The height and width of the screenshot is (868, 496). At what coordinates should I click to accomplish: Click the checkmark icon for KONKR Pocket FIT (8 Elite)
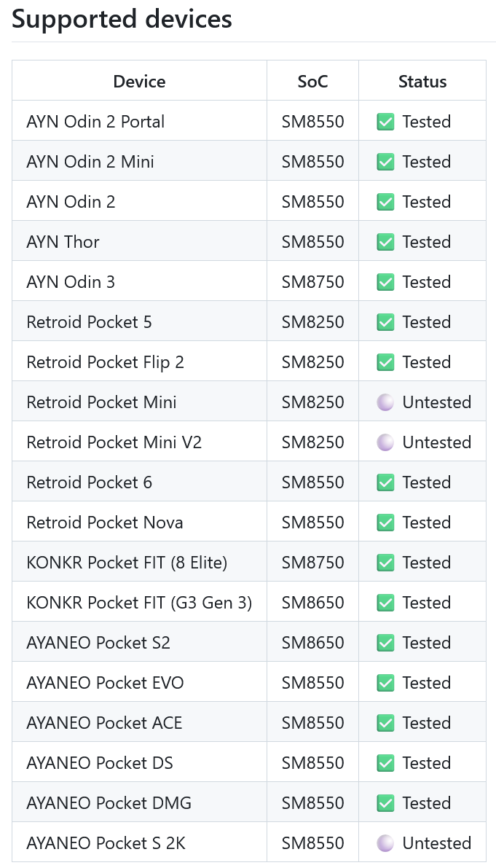pyautogui.click(x=385, y=563)
